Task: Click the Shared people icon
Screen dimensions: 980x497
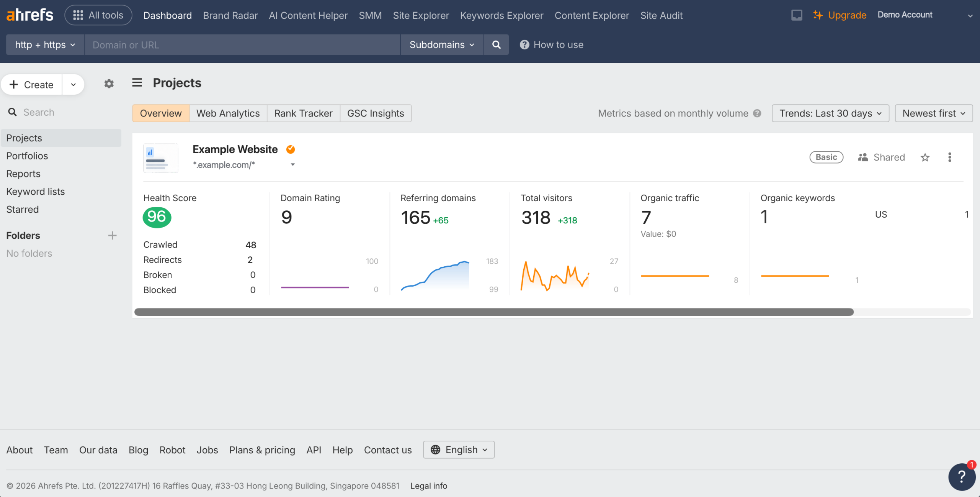Action: tap(863, 157)
